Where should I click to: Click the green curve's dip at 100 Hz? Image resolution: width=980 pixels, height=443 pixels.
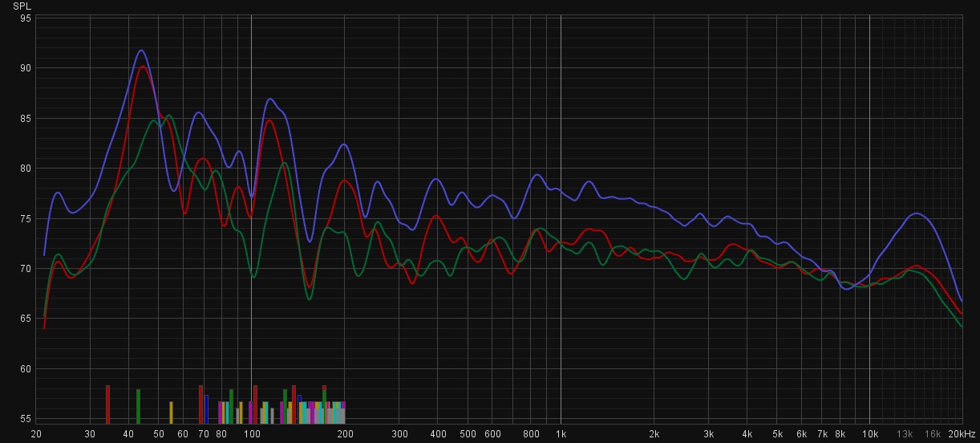pos(254,277)
